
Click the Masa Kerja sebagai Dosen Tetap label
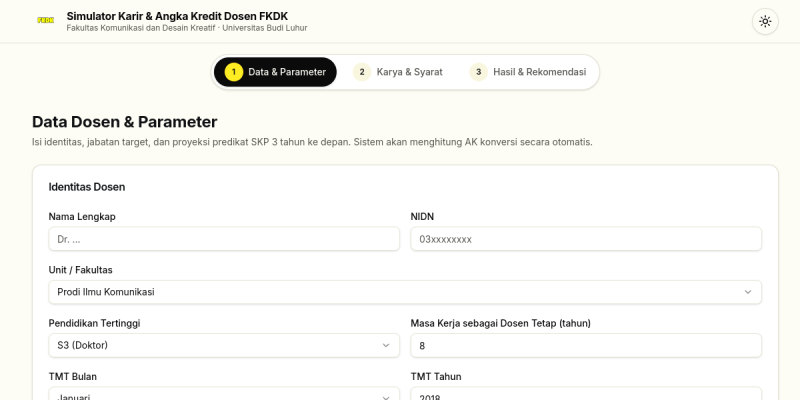point(501,323)
